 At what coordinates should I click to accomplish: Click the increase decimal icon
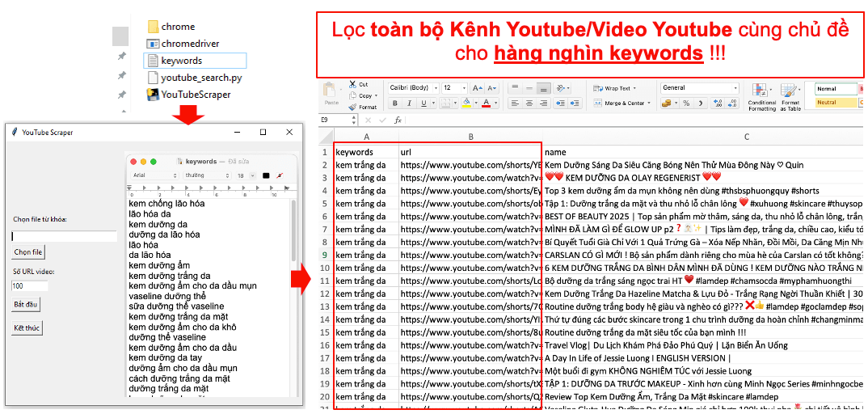pos(718,103)
